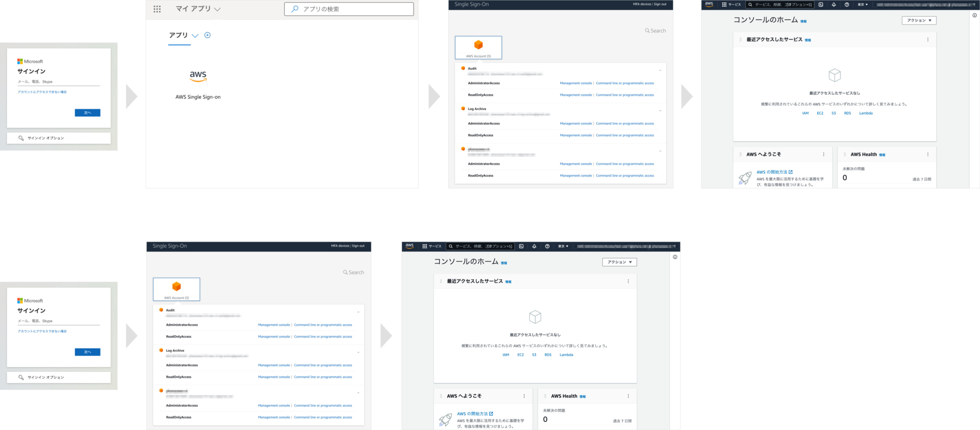
Task: Click AWS logo in lower-row console navbar
Action: 410,246
